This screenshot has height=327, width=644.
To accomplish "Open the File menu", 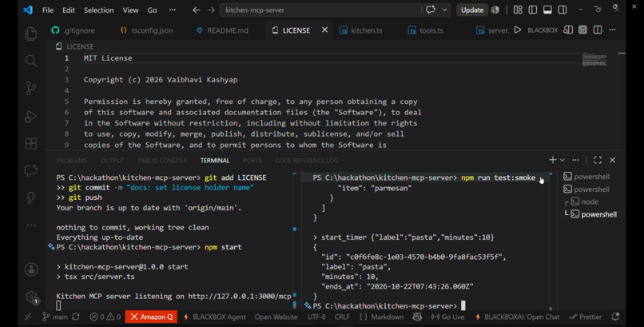I will coord(48,10).
